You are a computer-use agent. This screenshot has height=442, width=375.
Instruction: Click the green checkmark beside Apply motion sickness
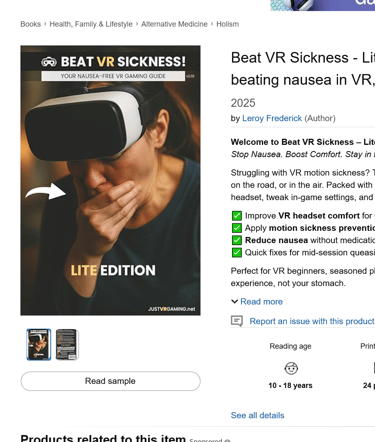point(237,228)
